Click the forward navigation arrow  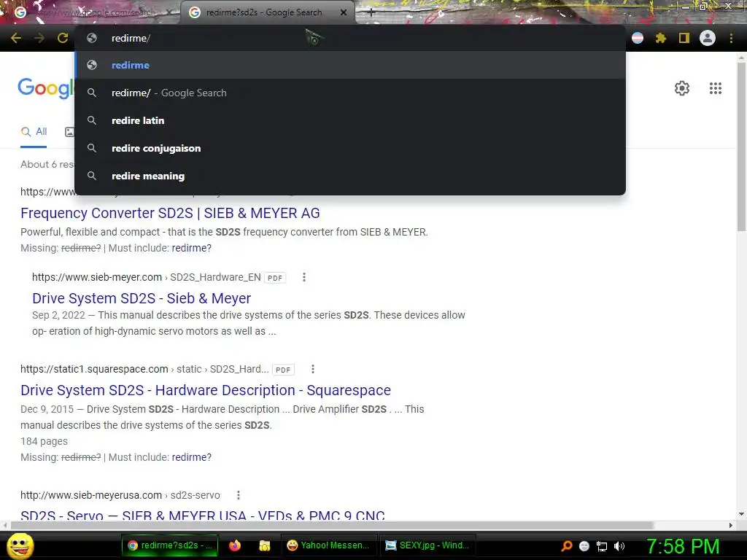(x=39, y=38)
